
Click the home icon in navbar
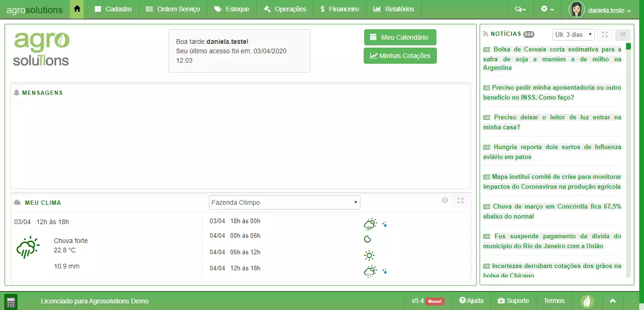[x=77, y=9]
